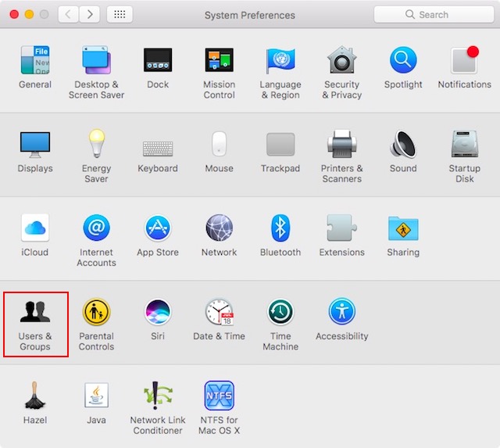The image size is (500, 448).
Task: Click the Search field in toolbar
Action: 434,15
